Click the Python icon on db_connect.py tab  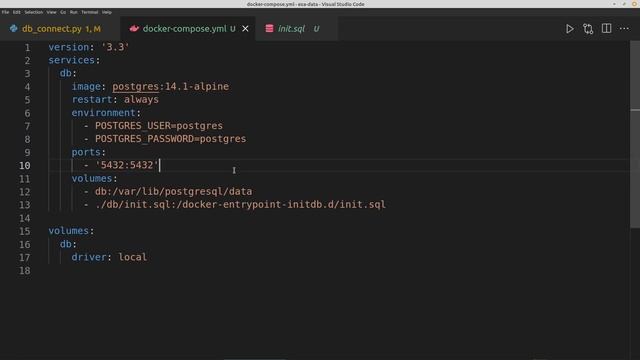tap(13, 29)
